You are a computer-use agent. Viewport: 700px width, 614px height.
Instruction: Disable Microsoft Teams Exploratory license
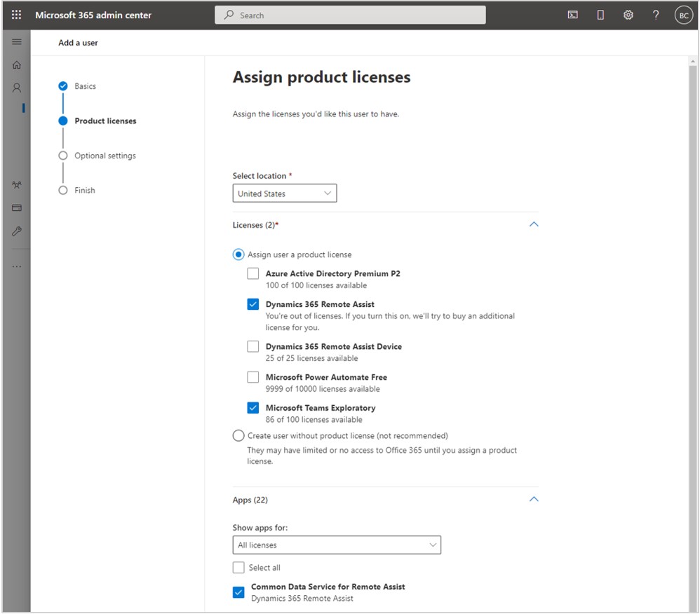click(x=253, y=407)
